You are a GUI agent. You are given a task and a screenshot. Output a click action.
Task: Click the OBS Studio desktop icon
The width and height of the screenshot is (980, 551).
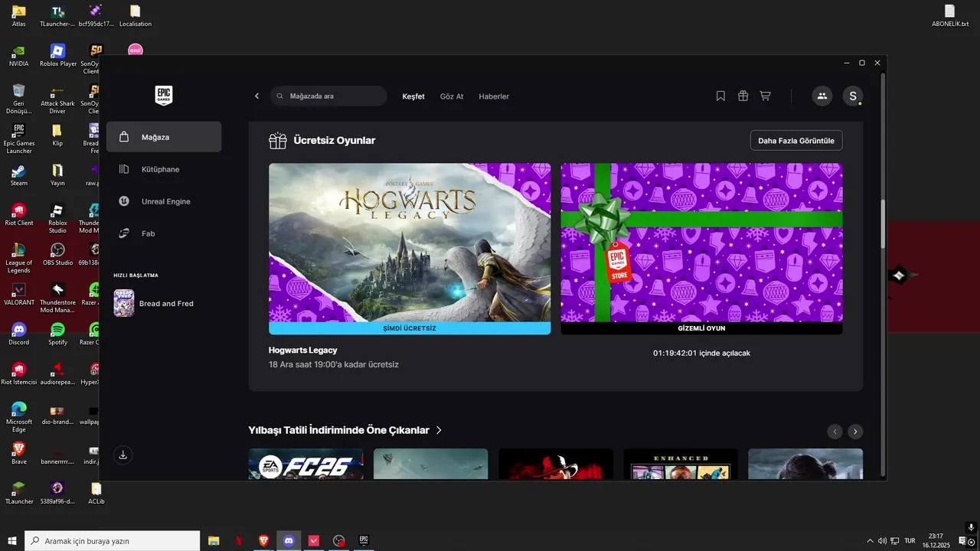[58, 255]
